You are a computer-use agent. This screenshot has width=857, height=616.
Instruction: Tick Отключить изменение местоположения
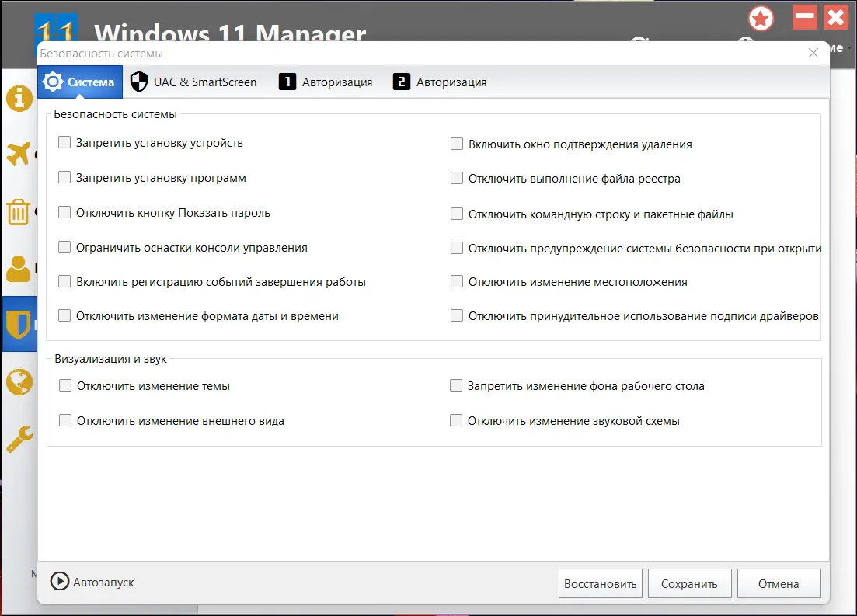click(x=457, y=281)
